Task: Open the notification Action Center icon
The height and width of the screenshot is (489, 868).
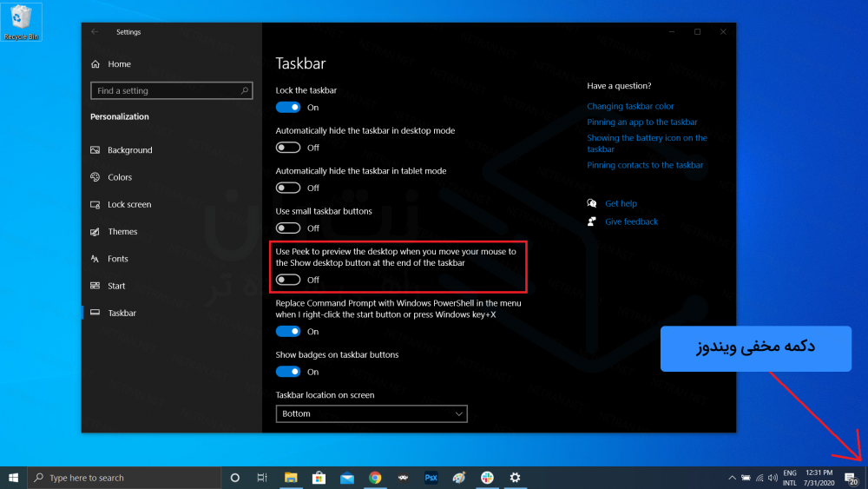Action: click(x=851, y=479)
